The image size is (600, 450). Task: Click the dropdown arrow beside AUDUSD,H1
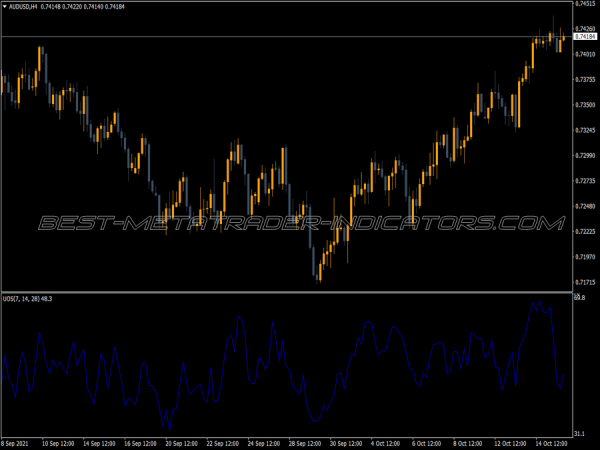4,7
